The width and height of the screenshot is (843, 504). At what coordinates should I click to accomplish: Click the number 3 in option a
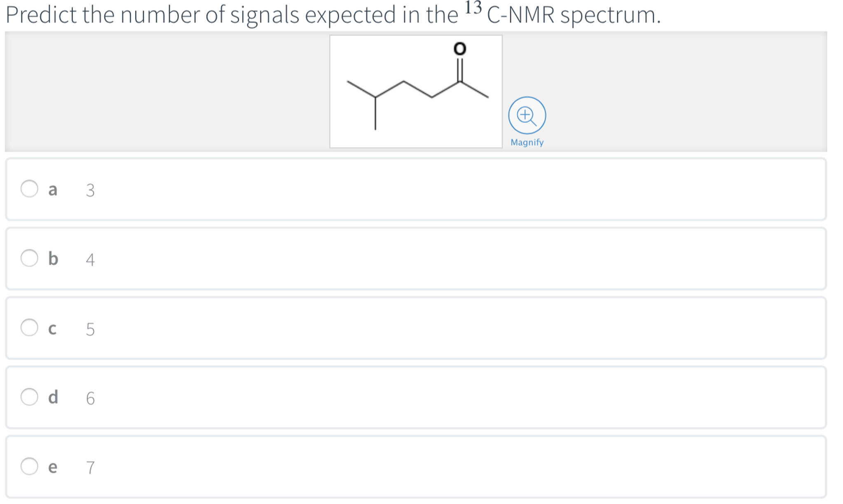click(x=90, y=190)
